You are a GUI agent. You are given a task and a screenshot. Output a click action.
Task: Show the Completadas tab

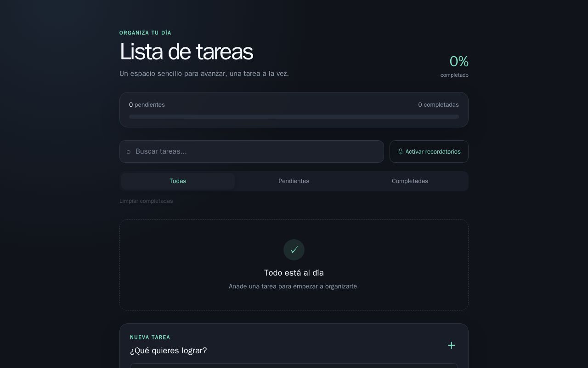(x=410, y=181)
